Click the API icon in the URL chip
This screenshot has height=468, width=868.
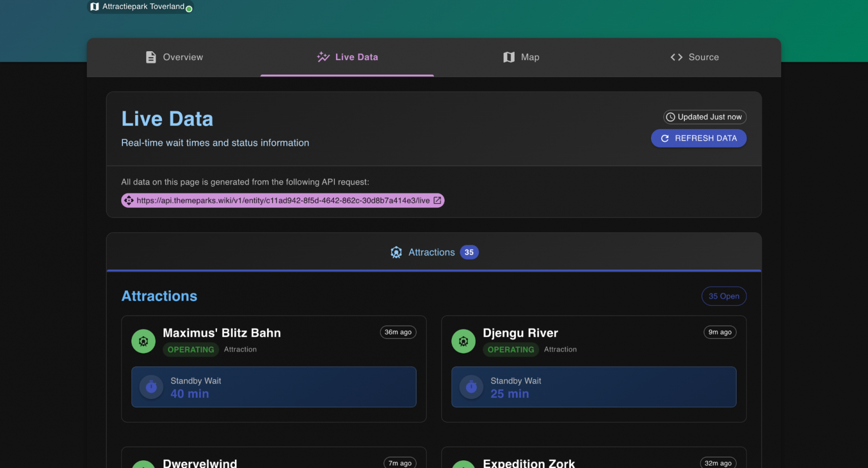tap(129, 201)
